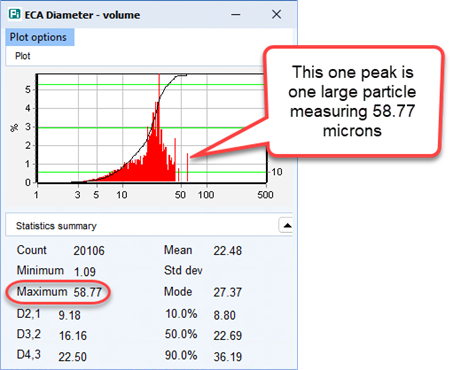Select the Maximum value 58.77

(87, 292)
